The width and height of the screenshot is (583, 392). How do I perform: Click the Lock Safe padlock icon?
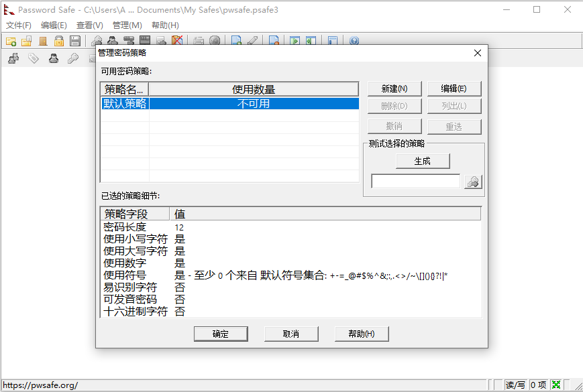pos(59,40)
